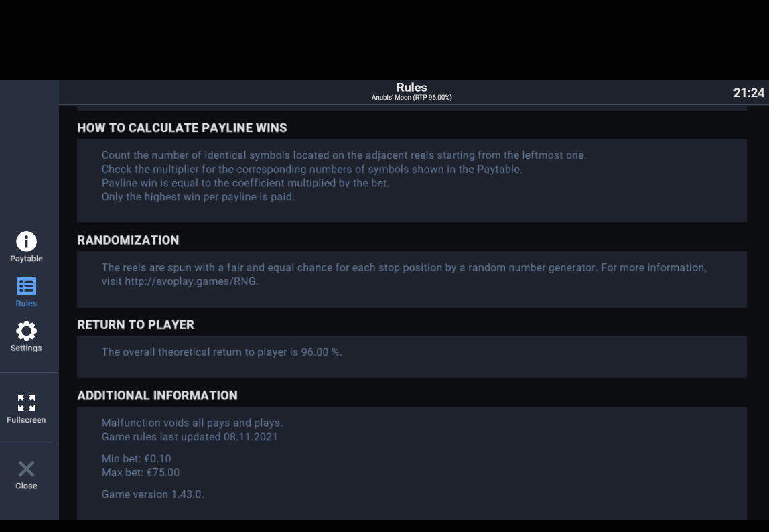
Task: Open the Paytable info icon
Action: [x=27, y=241]
